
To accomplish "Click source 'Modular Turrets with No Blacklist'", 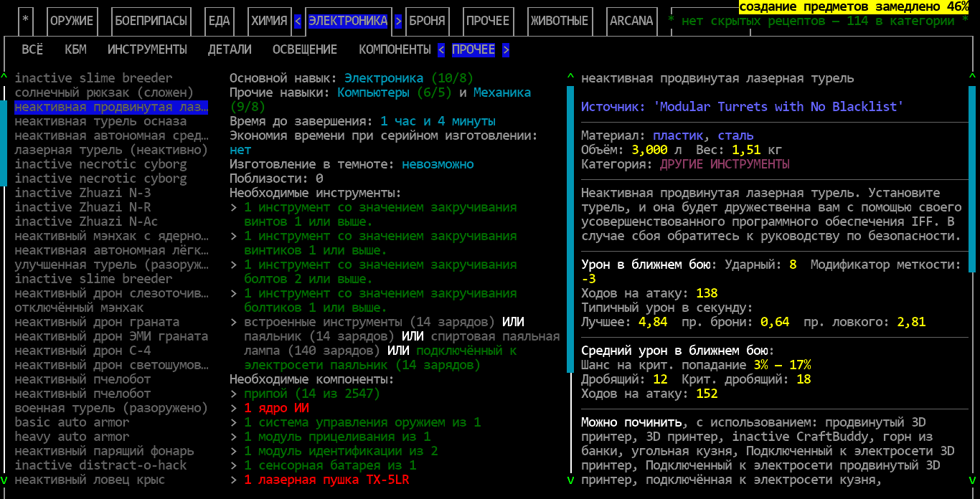I will point(778,107).
